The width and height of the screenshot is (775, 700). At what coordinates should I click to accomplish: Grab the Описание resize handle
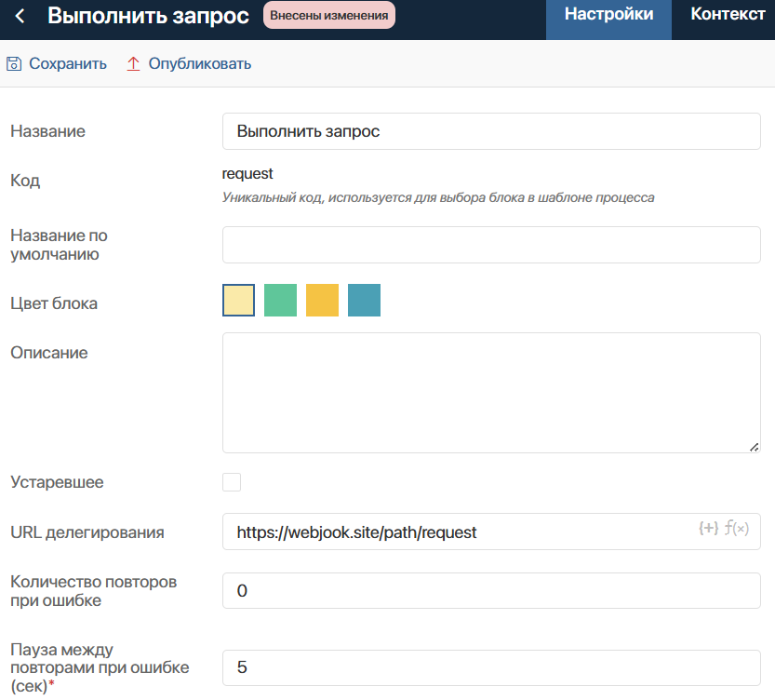pos(754,447)
